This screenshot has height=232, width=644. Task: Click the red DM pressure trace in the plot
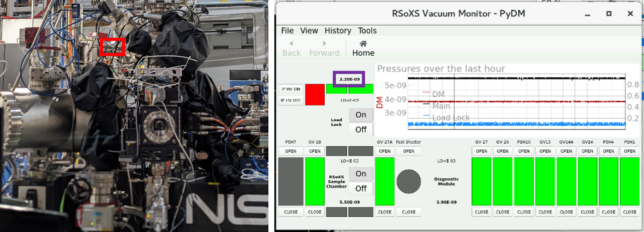517,102
